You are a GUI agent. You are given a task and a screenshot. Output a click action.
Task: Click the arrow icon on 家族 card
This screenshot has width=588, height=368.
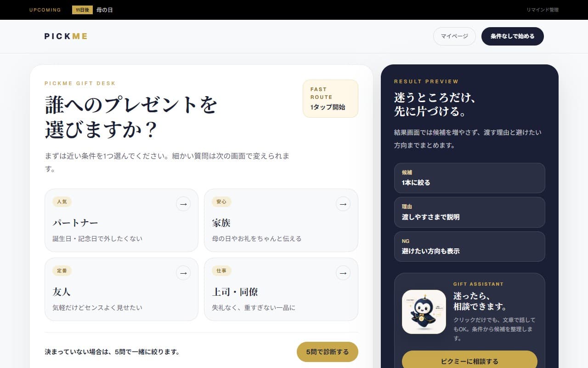pos(343,204)
